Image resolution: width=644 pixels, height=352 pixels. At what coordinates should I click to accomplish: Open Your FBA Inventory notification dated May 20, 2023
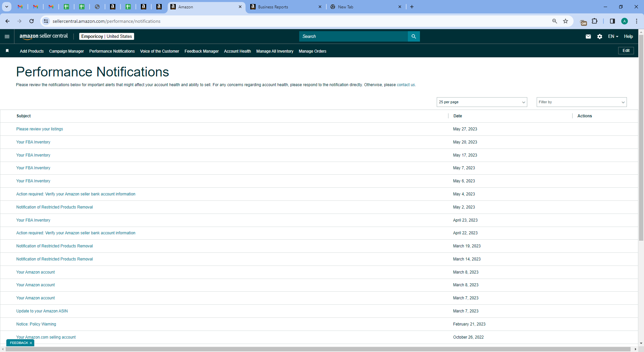(x=33, y=142)
